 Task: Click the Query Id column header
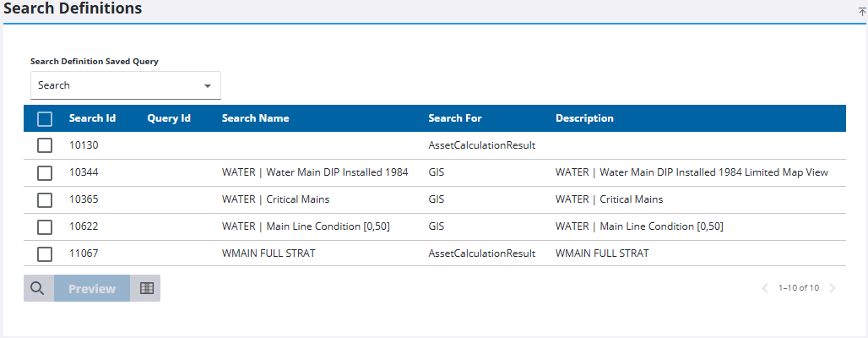pyautogui.click(x=169, y=118)
